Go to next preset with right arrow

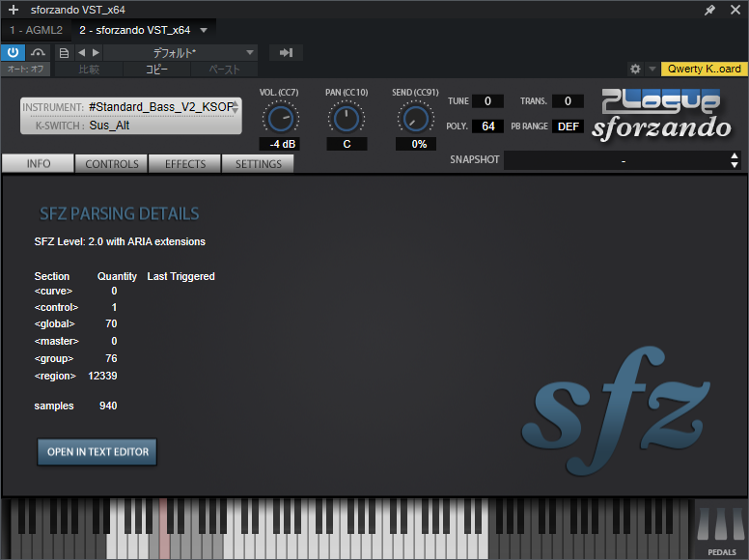pyautogui.click(x=96, y=52)
